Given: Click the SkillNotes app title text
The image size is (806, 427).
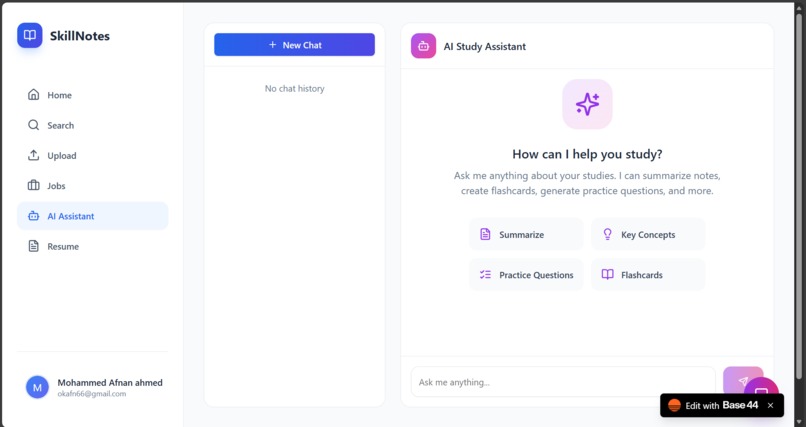Looking at the screenshot, I should pos(80,36).
